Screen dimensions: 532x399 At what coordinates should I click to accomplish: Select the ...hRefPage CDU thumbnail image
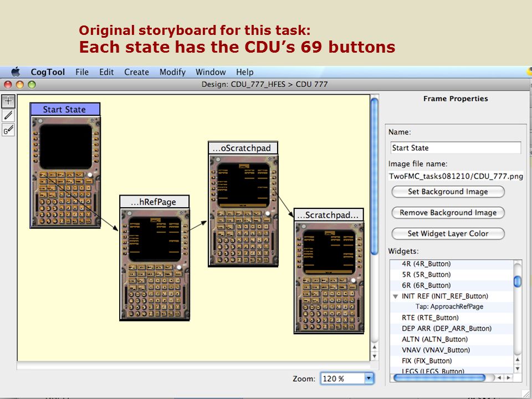click(155, 264)
